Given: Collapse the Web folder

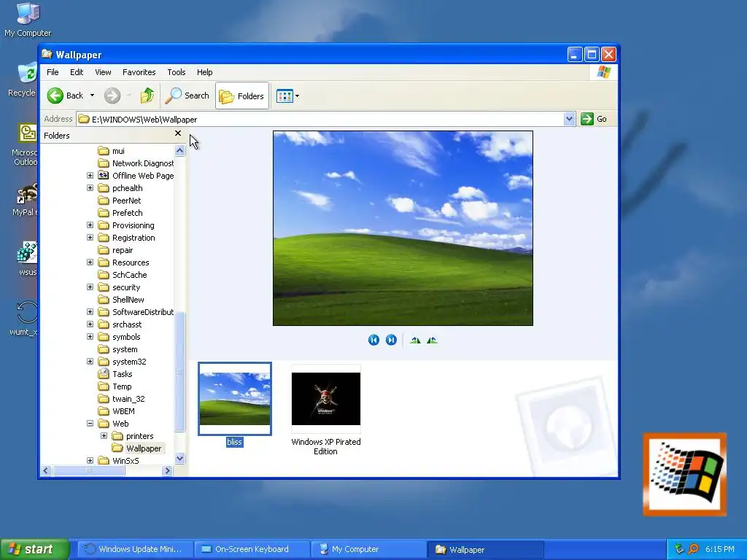Looking at the screenshot, I should 90,424.
